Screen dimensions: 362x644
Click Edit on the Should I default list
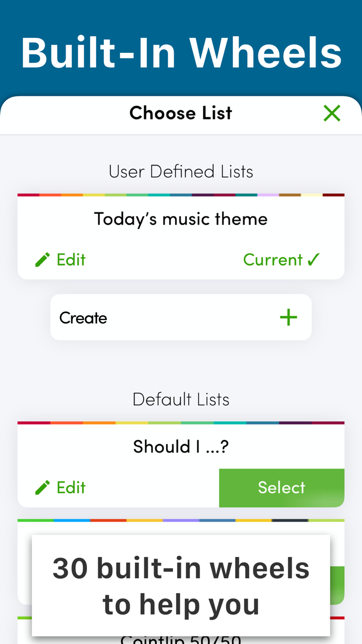(60, 487)
